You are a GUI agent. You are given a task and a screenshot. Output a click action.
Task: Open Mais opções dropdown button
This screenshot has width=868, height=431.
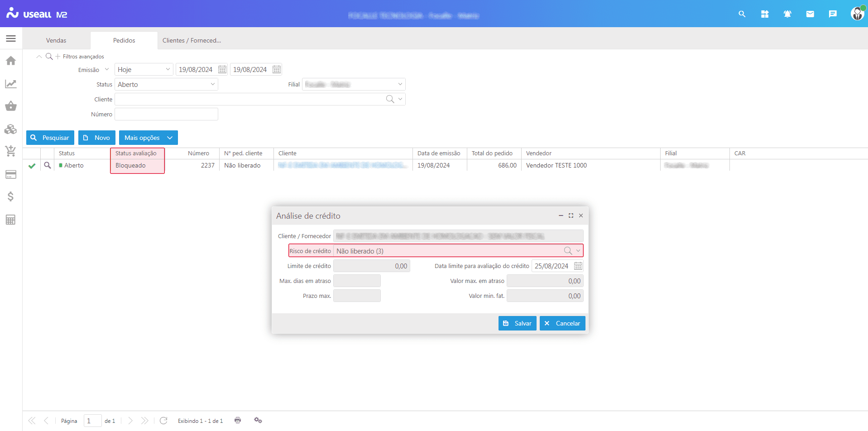(148, 138)
